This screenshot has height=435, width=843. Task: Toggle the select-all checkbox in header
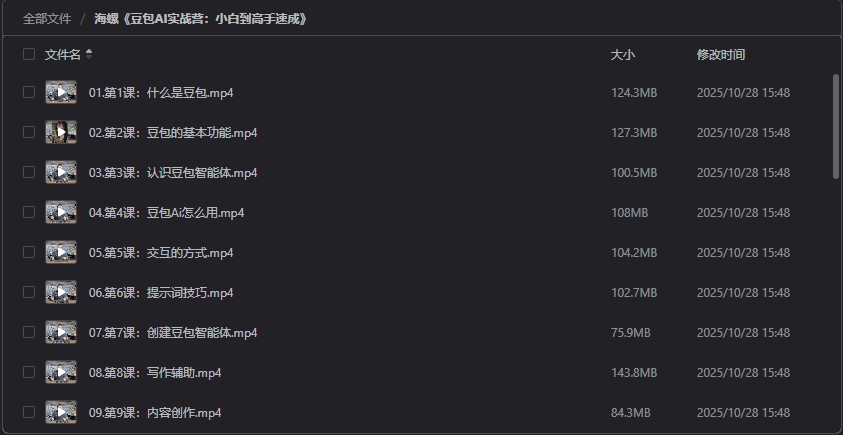point(29,55)
